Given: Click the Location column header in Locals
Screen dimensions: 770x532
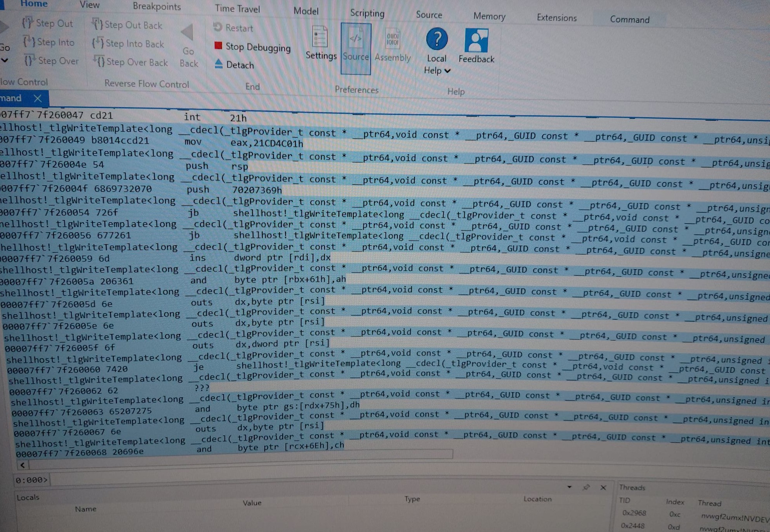Looking at the screenshot, I should tap(537, 499).
